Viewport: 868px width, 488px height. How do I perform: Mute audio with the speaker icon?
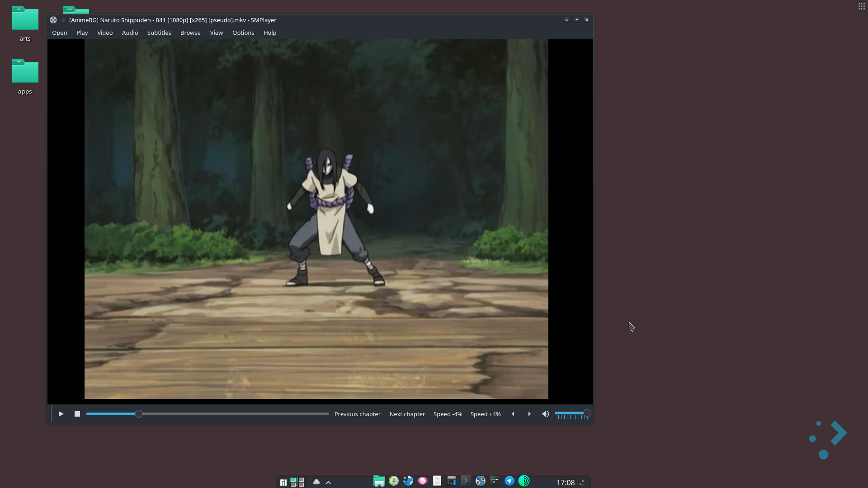[546, 414]
